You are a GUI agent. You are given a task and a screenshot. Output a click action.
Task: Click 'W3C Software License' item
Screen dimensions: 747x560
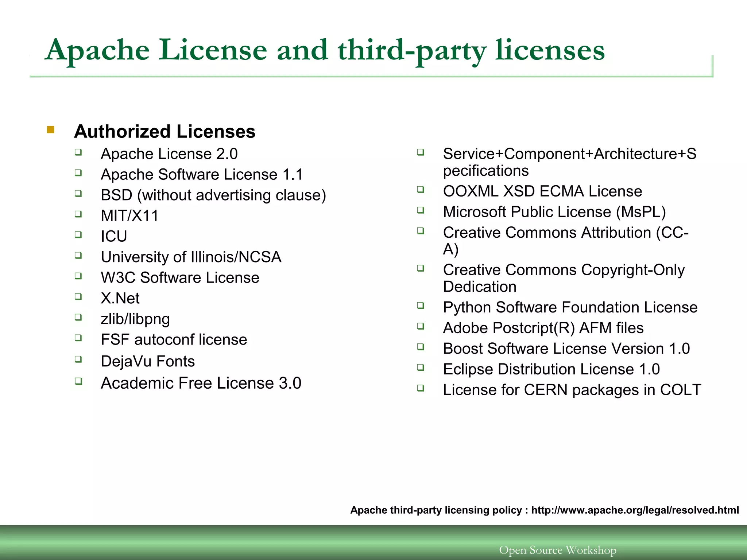pyautogui.click(x=180, y=278)
